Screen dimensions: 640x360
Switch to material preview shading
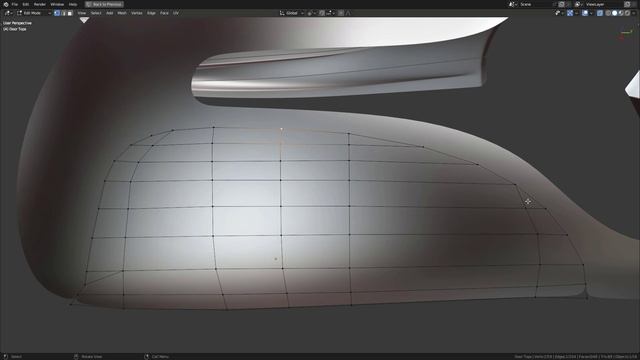(621, 13)
